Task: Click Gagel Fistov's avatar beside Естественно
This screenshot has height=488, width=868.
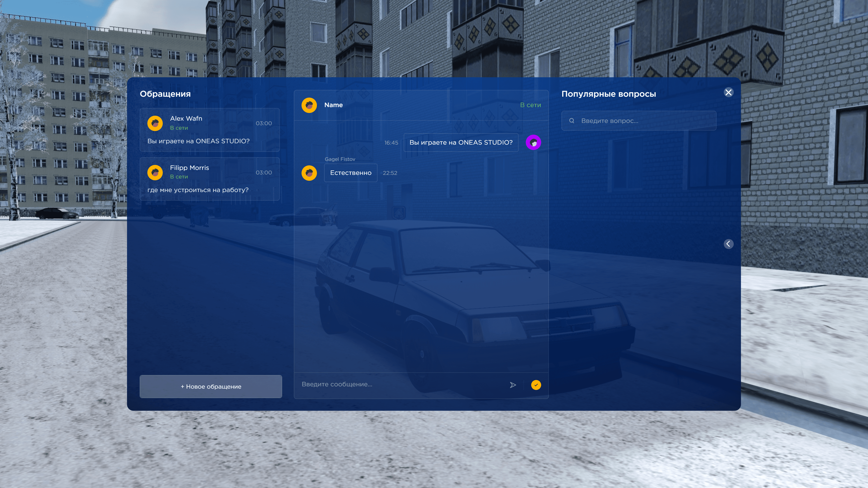Action: click(x=309, y=173)
